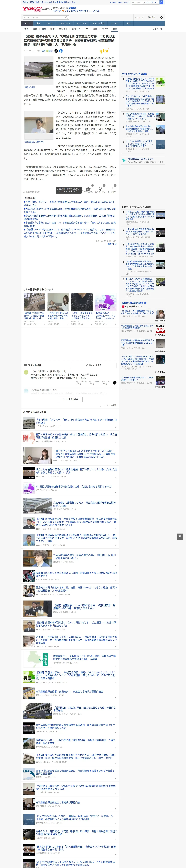Click the 赤穂市民病院 building photo
Image resolution: width=186 pixels, height=868 pixels.
(x=39, y=70)
